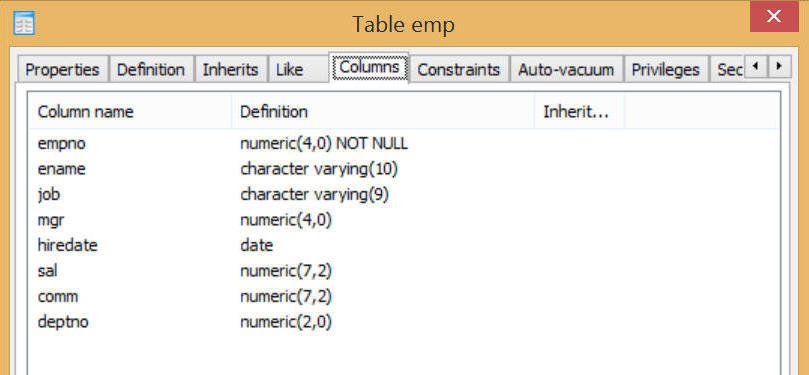Select the ename column row

pos(403,169)
